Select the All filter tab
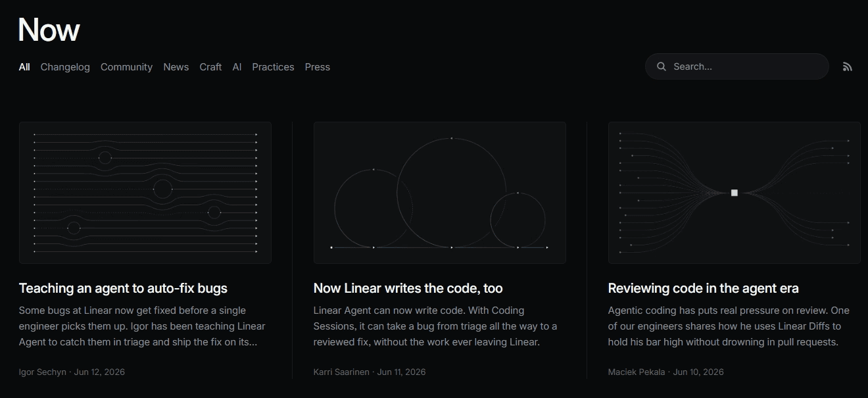 click(24, 67)
